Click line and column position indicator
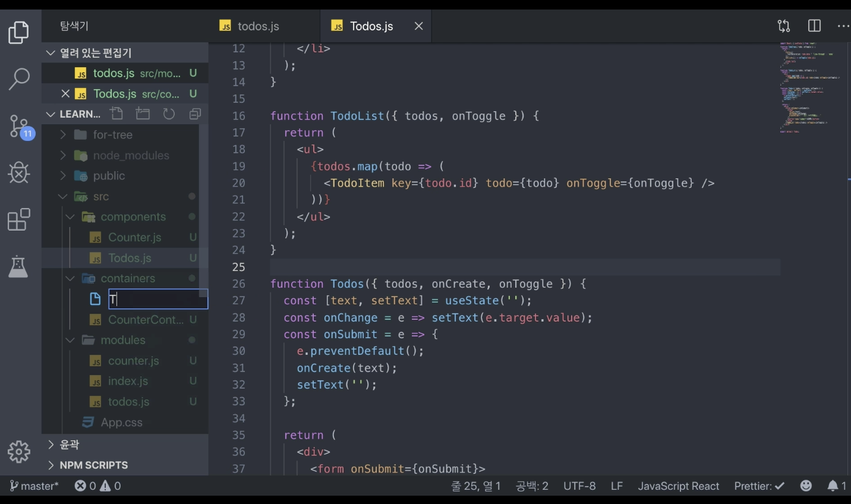This screenshot has height=504, width=851. click(475, 486)
